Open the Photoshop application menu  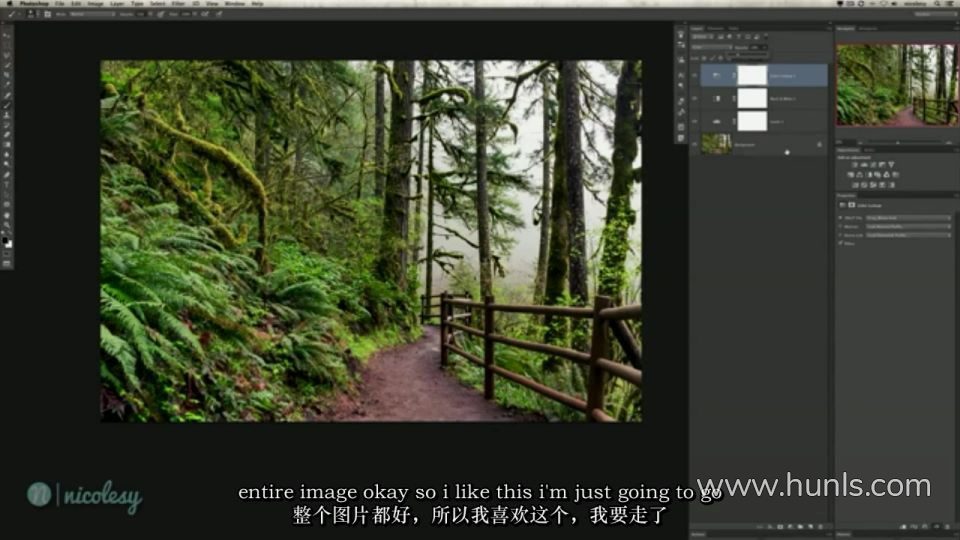[x=34, y=4]
